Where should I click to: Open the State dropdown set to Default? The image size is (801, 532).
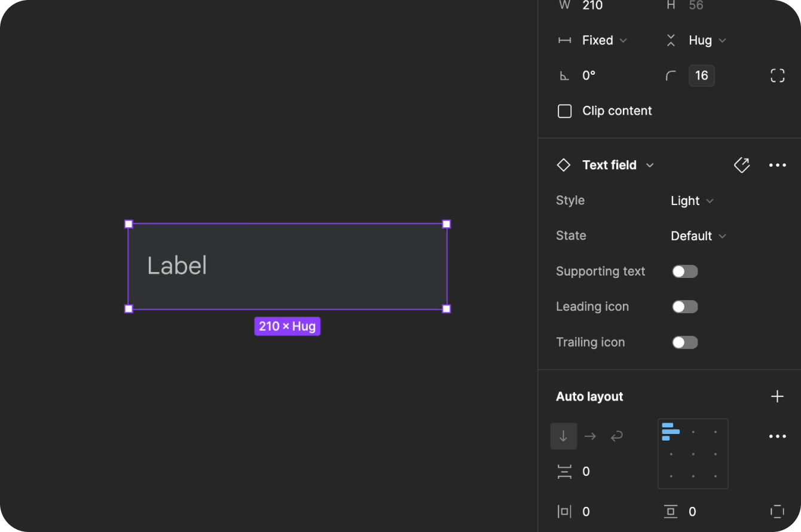[698, 236]
